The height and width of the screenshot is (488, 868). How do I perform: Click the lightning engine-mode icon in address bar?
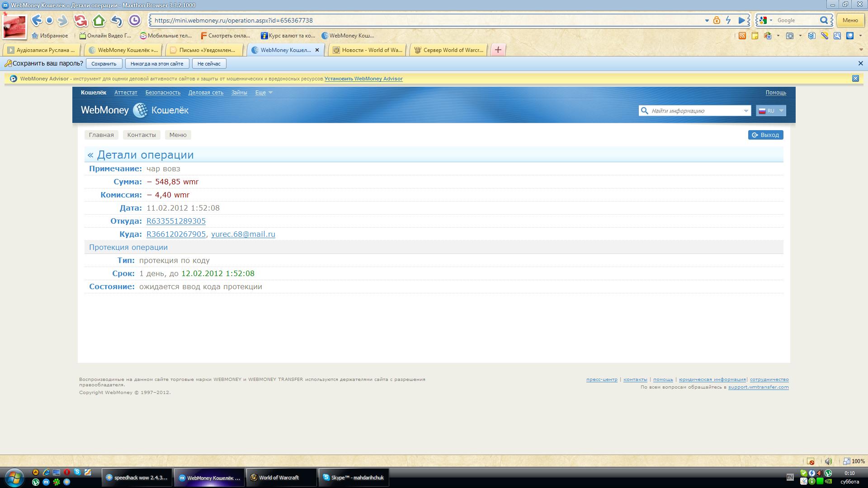[x=728, y=20]
